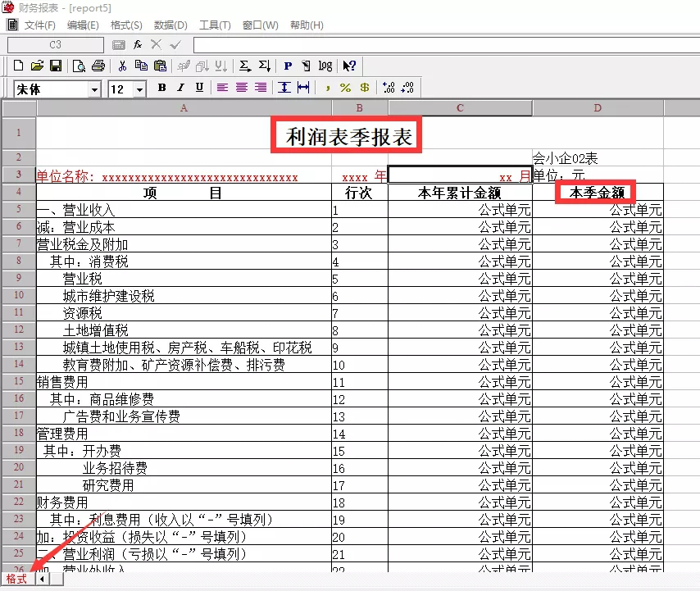The height and width of the screenshot is (591, 700).
Task: Open the 格式(S) menu
Action: tap(126, 25)
